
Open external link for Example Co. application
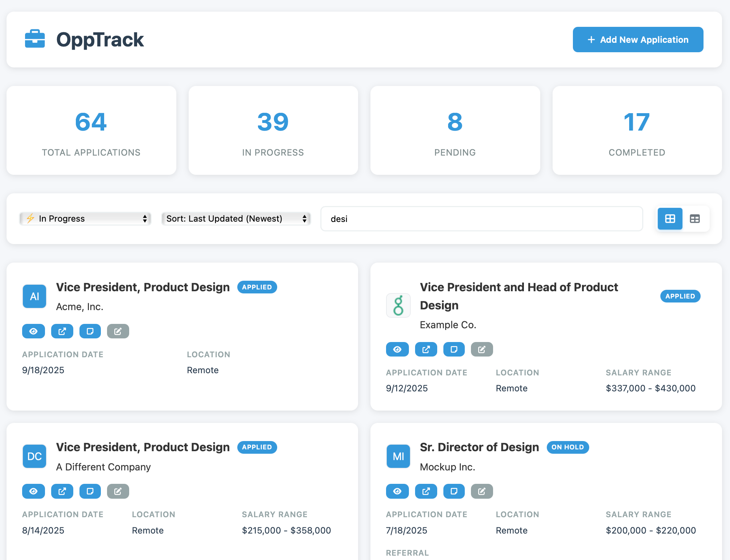(426, 349)
